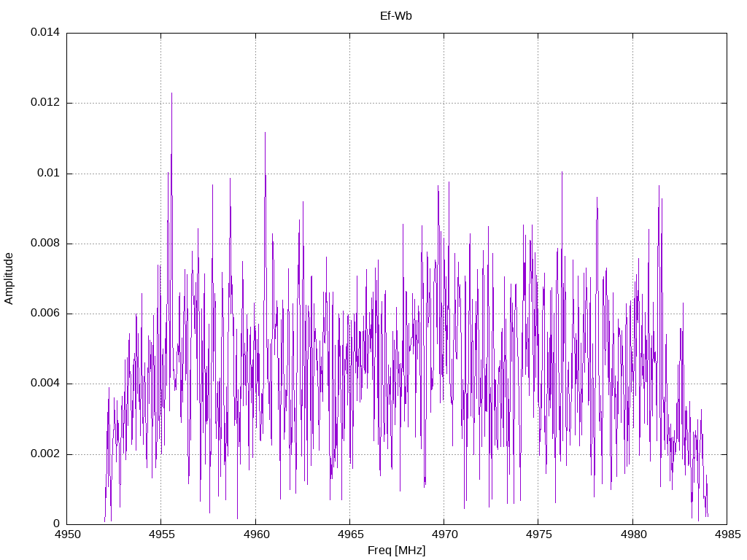This screenshot has height=560, width=747.
Task: Select the 0.002 y-axis tick label
Action: pyautogui.click(x=45, y=454)
